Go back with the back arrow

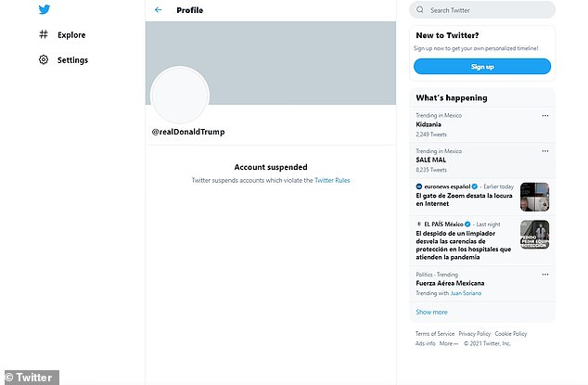click(159, 10)
